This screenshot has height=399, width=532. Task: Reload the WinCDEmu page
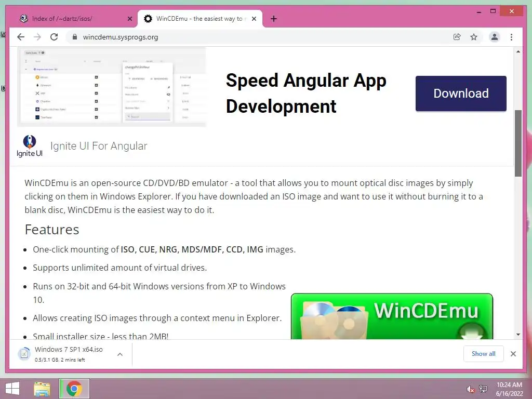(x=54, y=37)
